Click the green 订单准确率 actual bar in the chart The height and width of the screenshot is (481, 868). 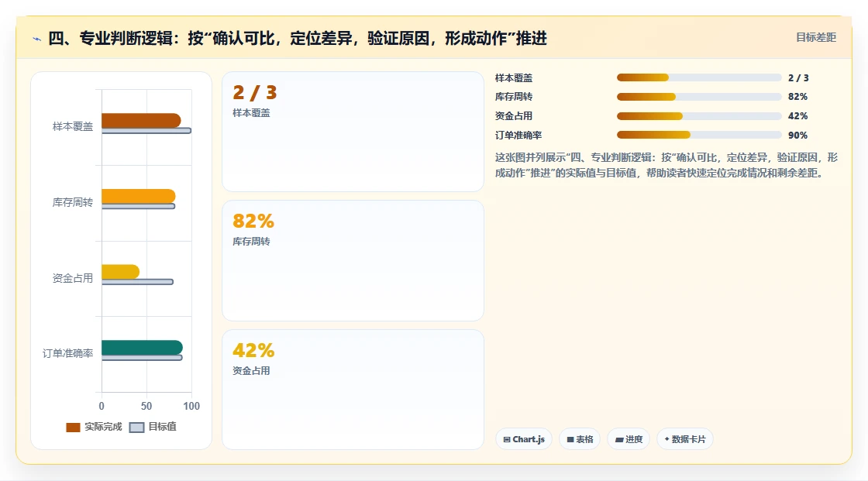pyautogui.click(x=143, y=348)
